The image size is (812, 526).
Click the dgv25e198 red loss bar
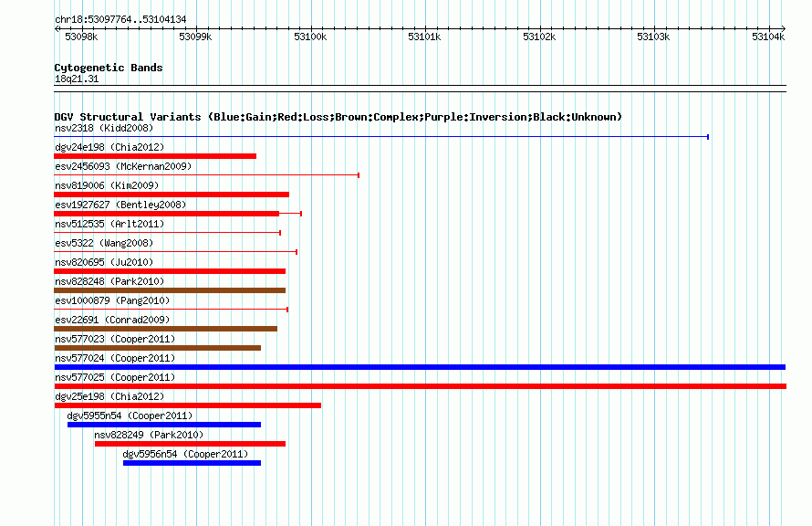[187, 405]
